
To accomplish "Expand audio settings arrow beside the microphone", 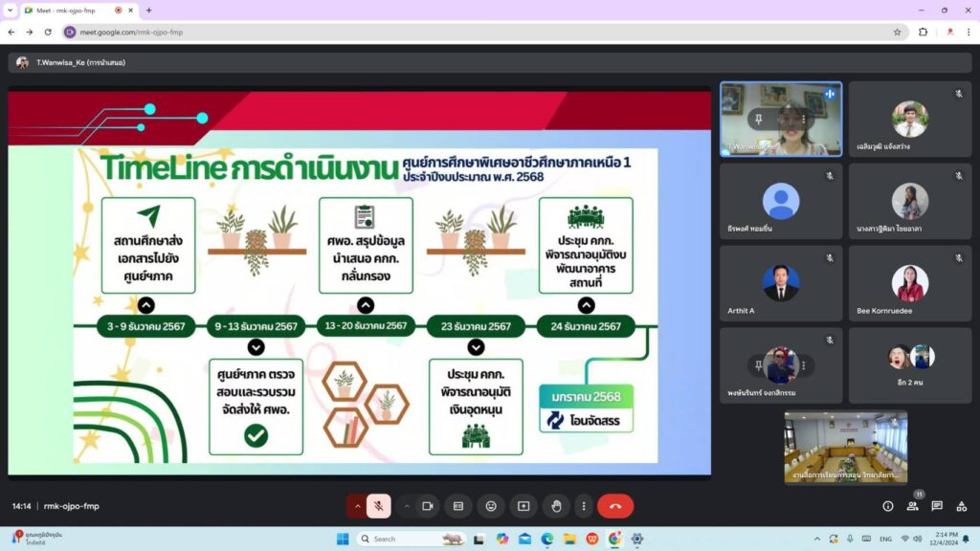I will [358, 506].
